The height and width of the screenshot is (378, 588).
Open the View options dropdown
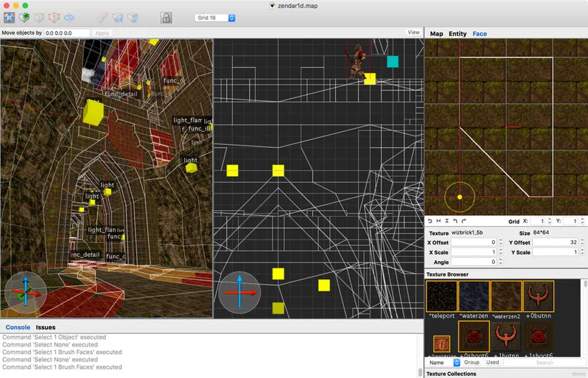[x=414, y=33]
